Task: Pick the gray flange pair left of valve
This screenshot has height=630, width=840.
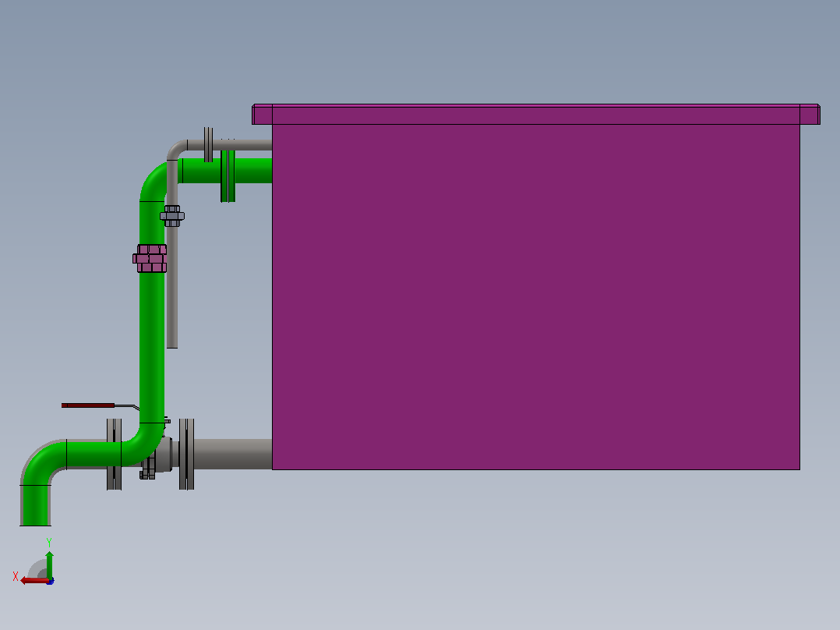Action: pos(114,454)
